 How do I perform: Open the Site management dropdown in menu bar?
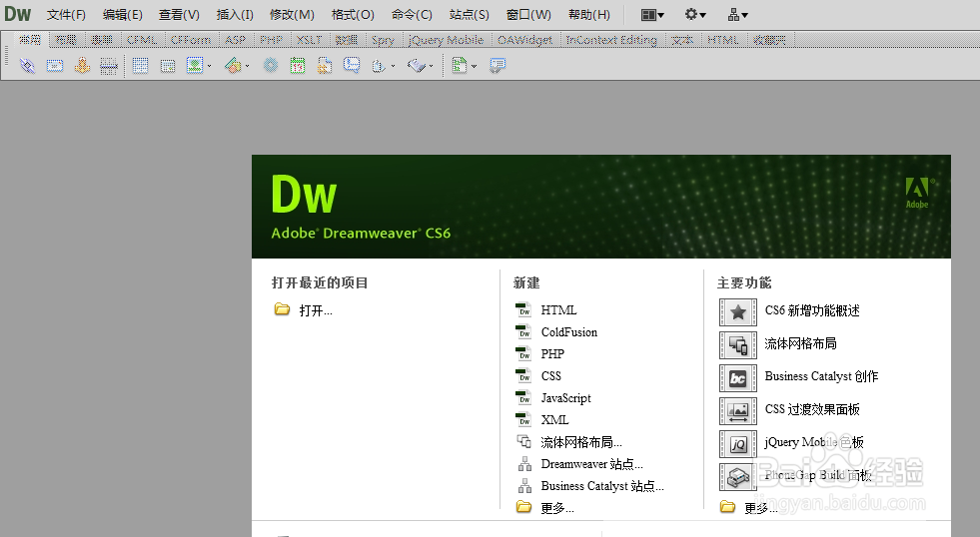pyautogui.click(x=737, y=14)
